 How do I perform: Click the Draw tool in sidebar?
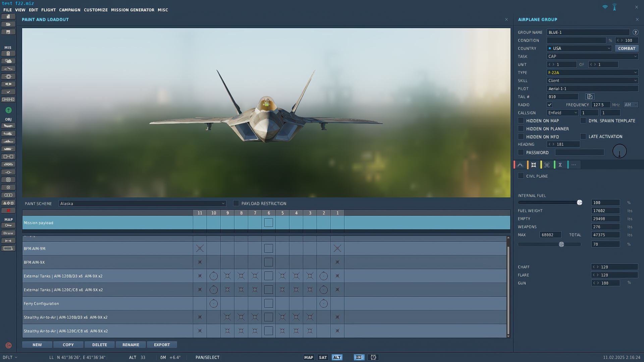[8, 233]
